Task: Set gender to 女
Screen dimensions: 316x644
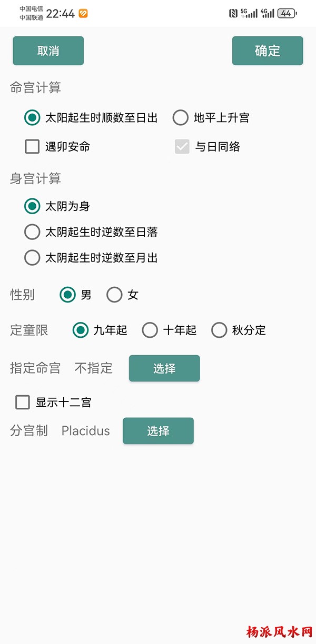Action: point(114,295)
